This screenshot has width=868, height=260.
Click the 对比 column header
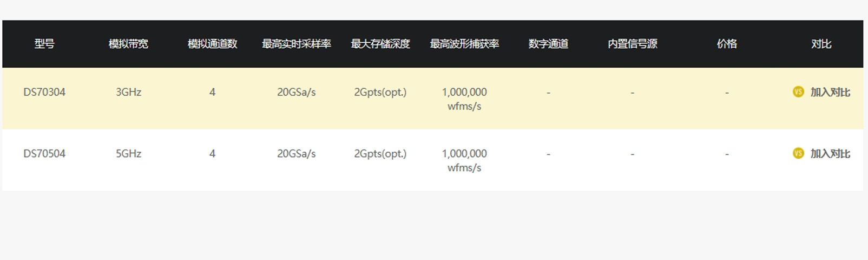pos(821,44)
